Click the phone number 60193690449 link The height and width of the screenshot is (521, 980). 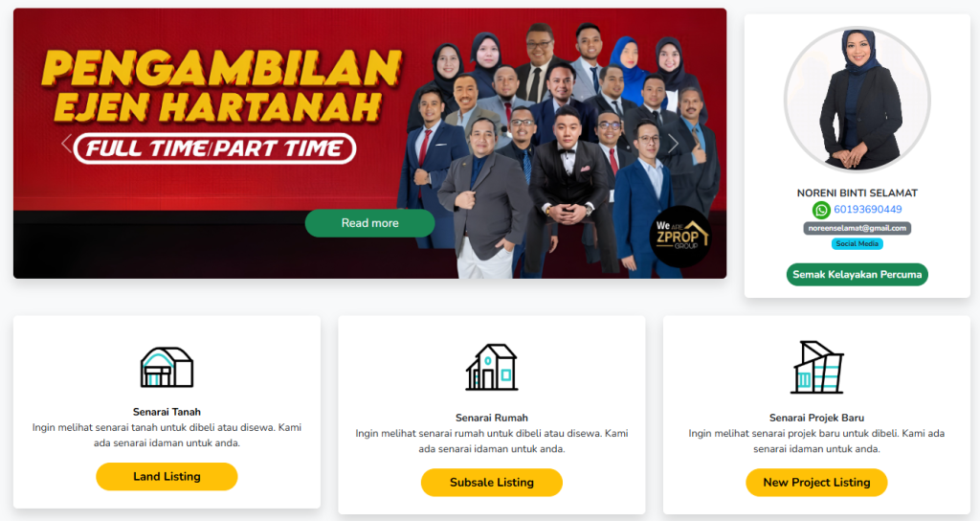867,210
